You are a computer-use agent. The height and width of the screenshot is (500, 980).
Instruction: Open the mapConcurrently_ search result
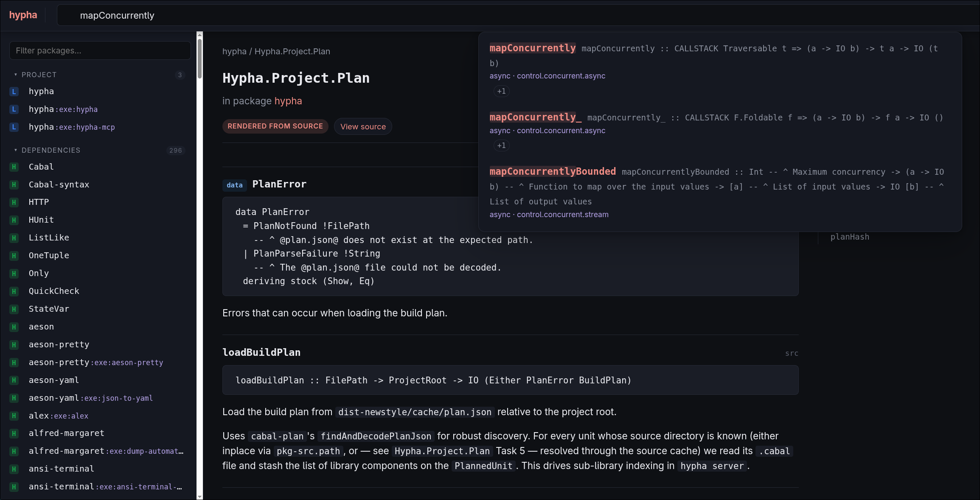coord(535,117)
